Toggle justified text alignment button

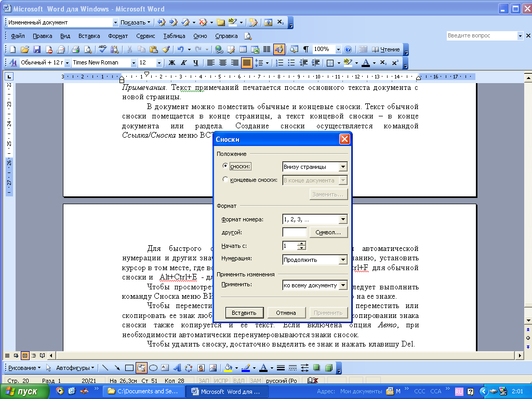pos(247,63)
